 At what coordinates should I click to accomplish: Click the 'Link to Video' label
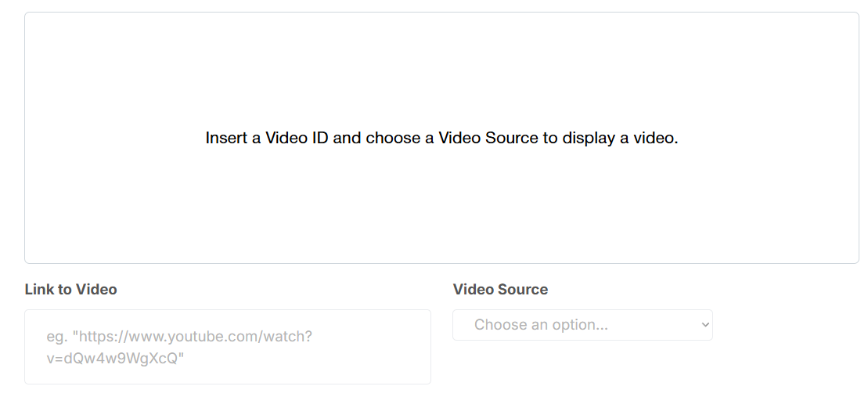pos(70,290)
